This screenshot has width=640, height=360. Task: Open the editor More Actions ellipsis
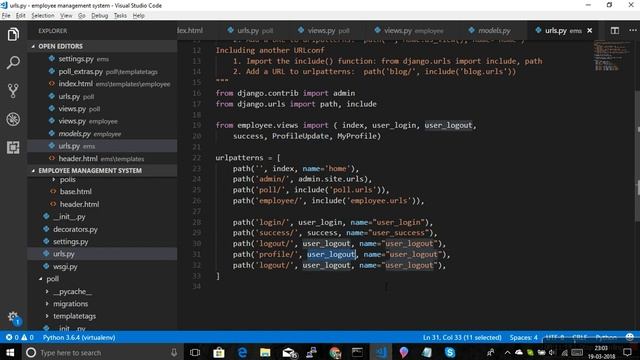pyautogui.click(x=633, y=31)
